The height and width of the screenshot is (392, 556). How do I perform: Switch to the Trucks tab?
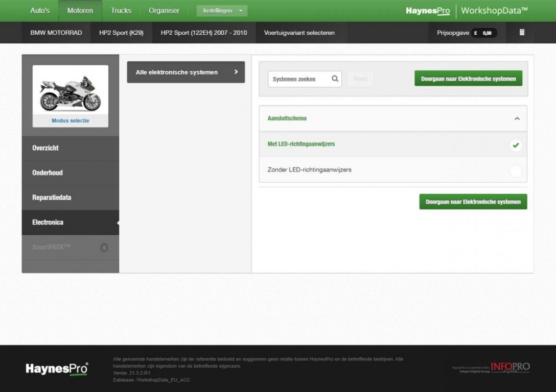(121, 11)
